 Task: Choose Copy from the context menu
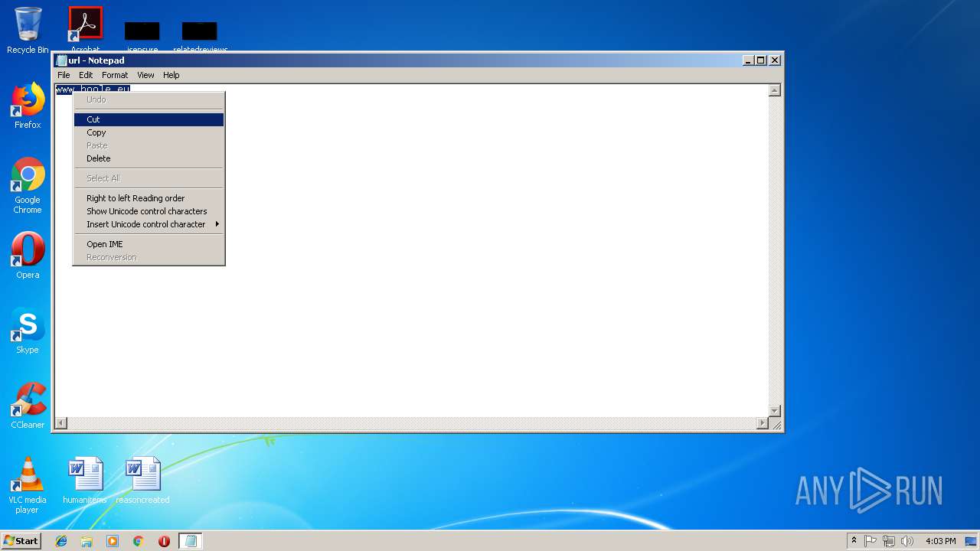149,132
